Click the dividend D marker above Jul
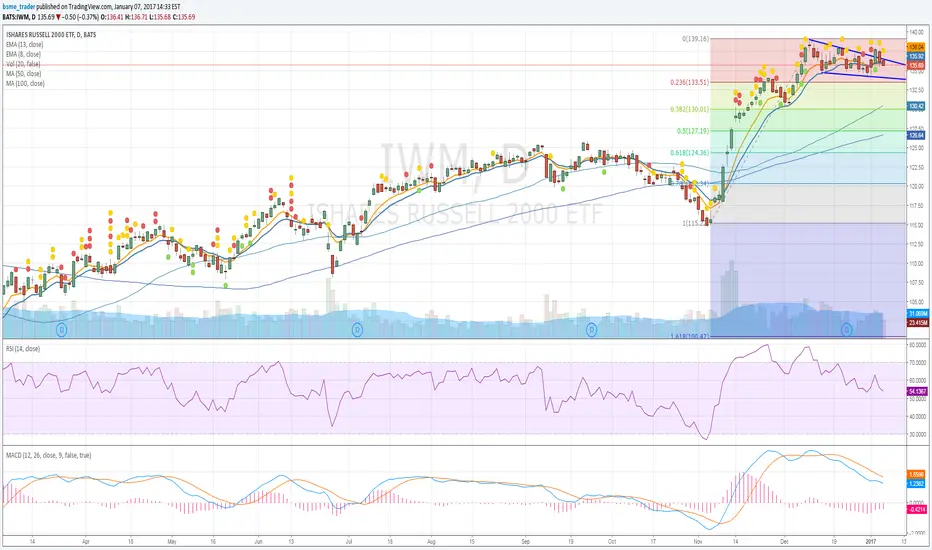Viewport: 932px width, 550px height. coord(357,329)
